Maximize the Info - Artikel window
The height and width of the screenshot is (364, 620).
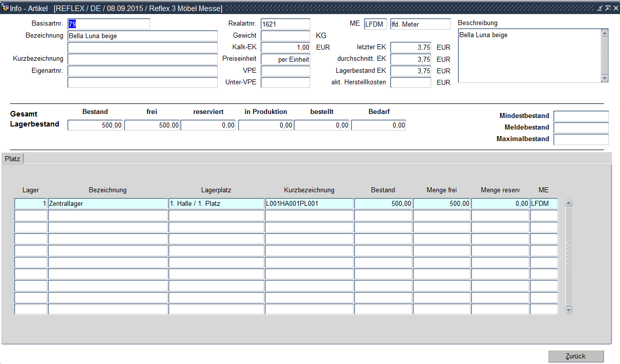tap(607, 9)
